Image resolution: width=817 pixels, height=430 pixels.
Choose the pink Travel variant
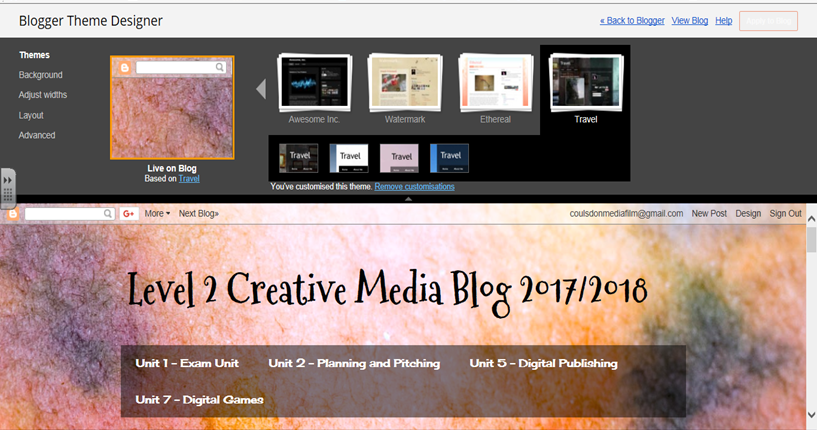(x=399, y=158)
